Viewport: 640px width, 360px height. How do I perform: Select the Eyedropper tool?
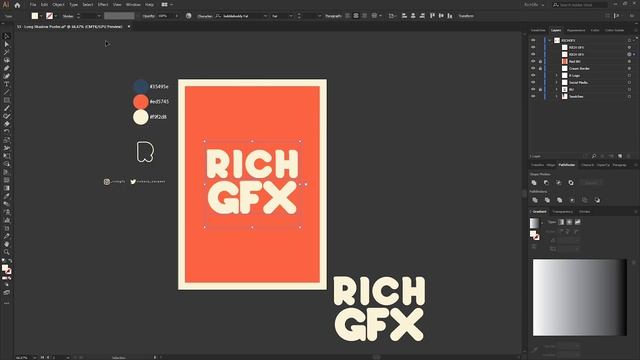[7, 196]
